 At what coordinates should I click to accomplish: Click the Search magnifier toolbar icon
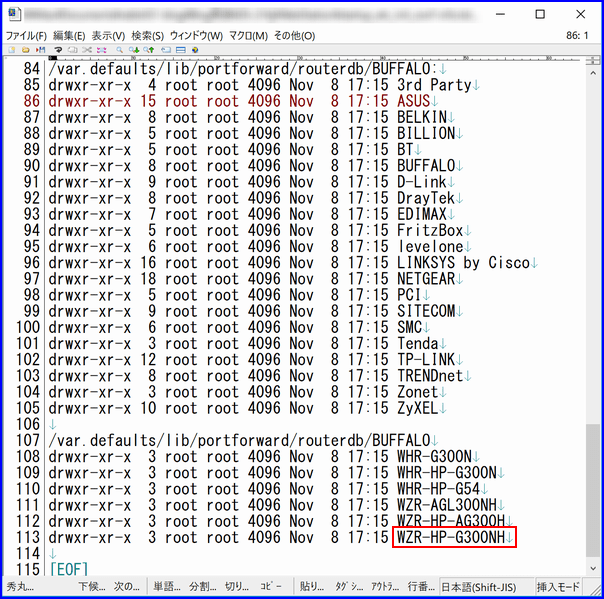click(119, 50)
